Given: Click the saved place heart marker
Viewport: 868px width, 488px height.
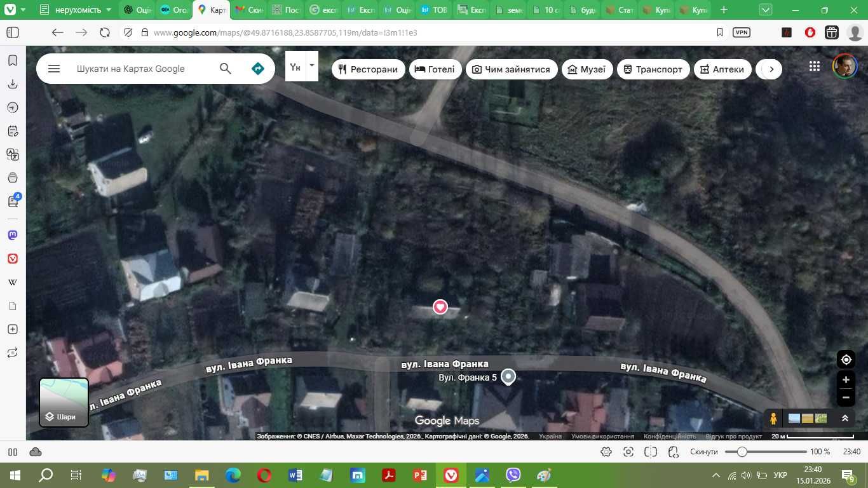Looking at the screenshot, I should click(x=440, y=307).
